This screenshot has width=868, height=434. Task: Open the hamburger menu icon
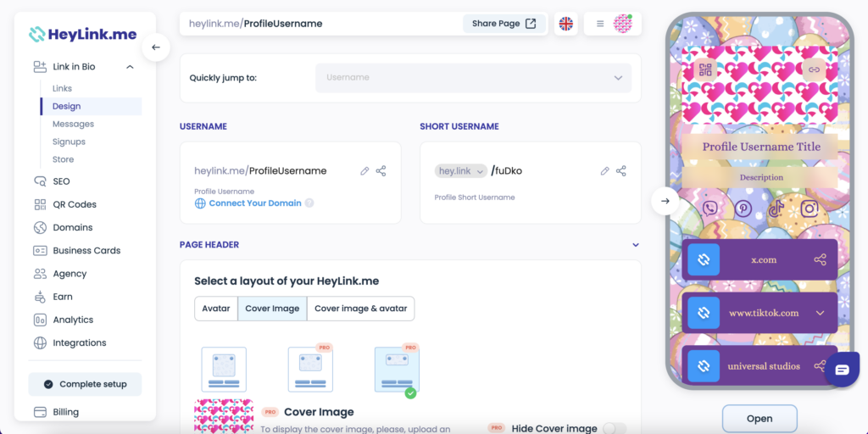[600, 24]
